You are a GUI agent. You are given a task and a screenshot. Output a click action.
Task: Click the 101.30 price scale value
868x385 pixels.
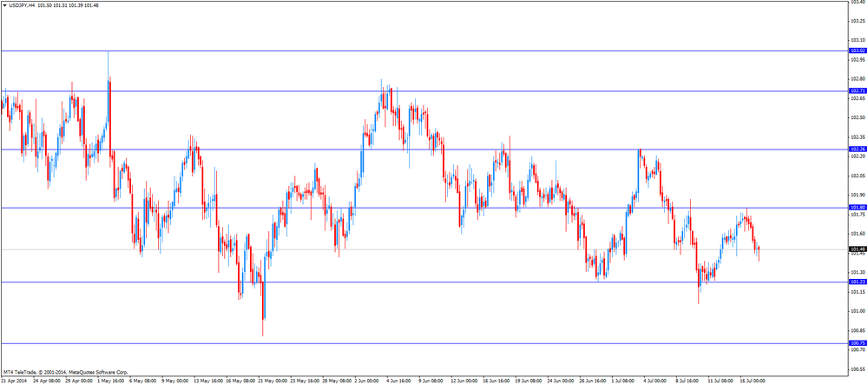pyautogui.click(x=858, y=272)
